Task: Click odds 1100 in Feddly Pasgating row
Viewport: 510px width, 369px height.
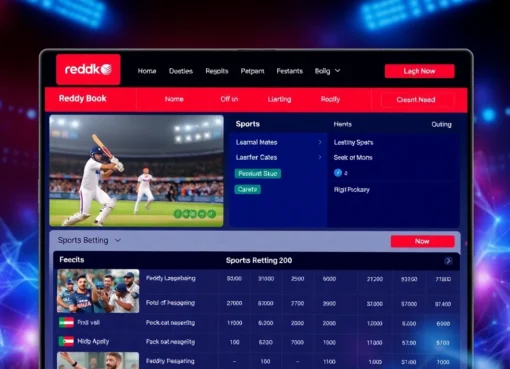Action: 329,362
